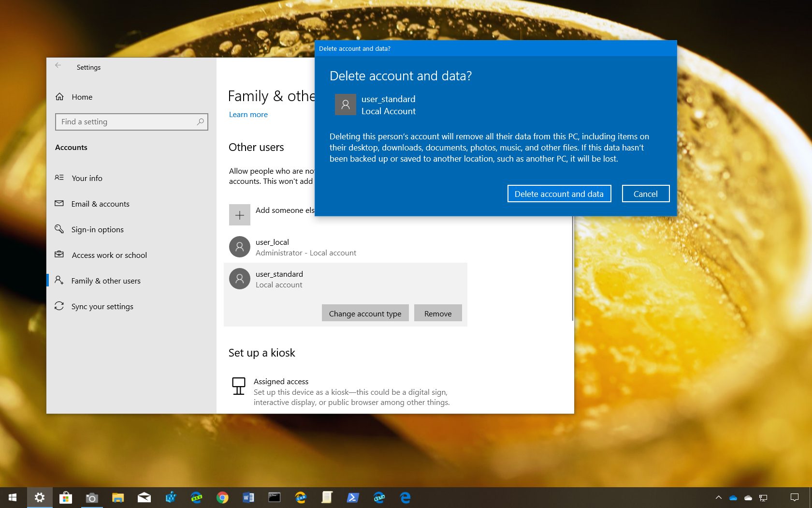
Task: Click Change account type for user_standard
Action: (x=365, y=313)
